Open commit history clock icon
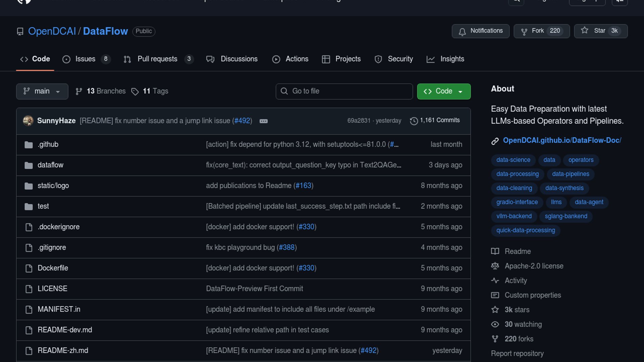Viewport: 644px width, 362px height. 414,121
